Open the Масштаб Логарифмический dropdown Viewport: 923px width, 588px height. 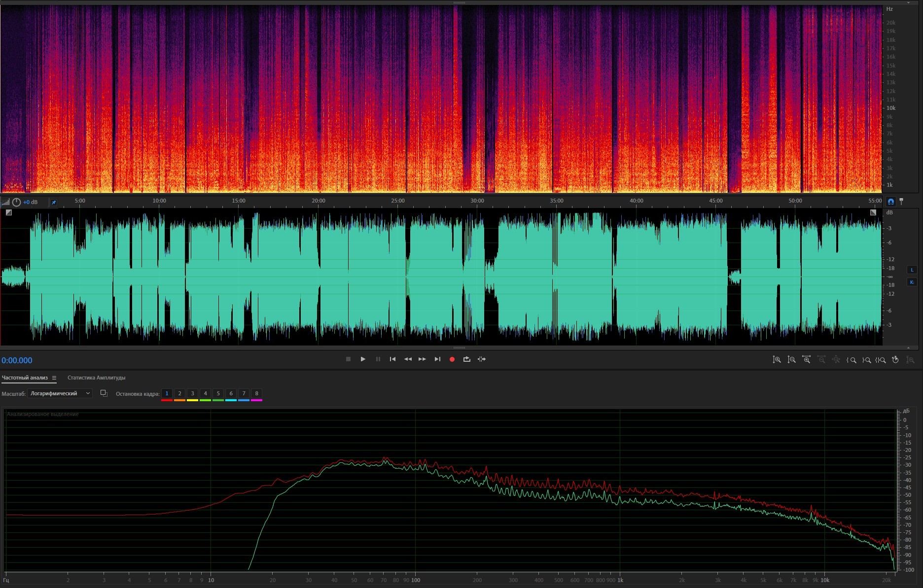(x=60, y=393)
